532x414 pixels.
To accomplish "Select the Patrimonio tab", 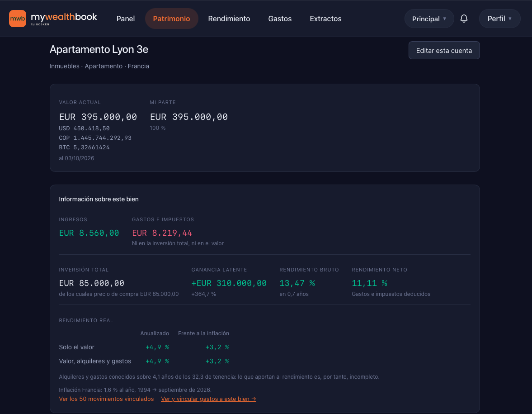I will click(x=171, y=19).
